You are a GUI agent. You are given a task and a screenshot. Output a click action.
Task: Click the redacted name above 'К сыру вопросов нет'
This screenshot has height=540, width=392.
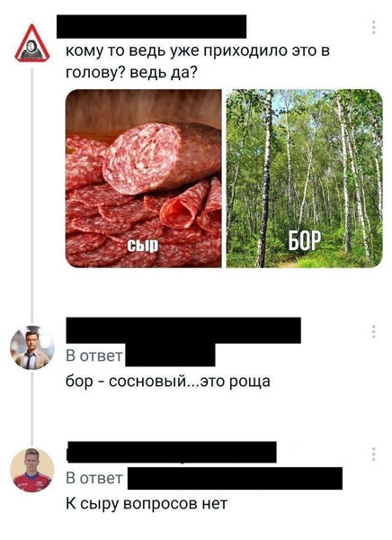pos(172,452)
